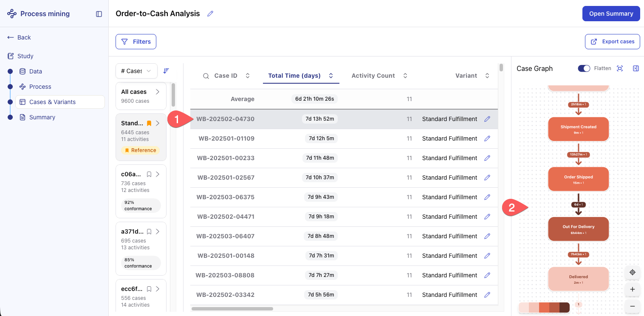The height and width of the screenshot is (316, 644).
Task: Click the 85% conformance badge
Action: pos(141,263)
